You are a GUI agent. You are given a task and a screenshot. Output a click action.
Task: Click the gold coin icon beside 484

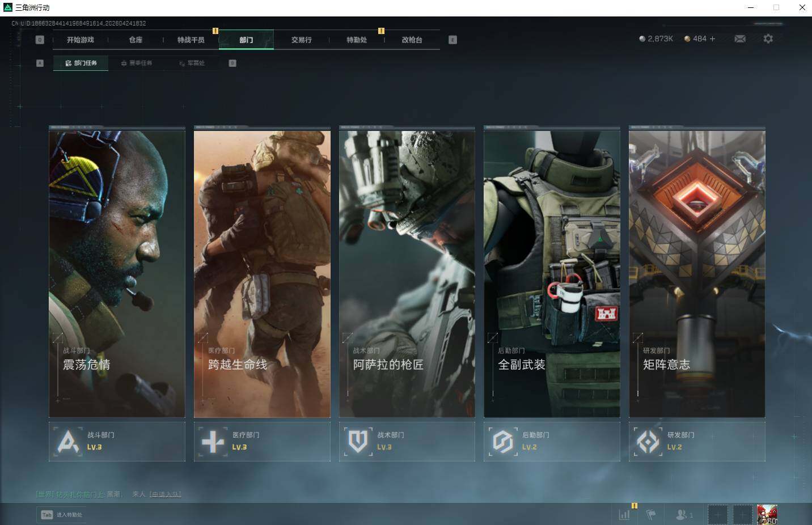click(x=687, y=39)
